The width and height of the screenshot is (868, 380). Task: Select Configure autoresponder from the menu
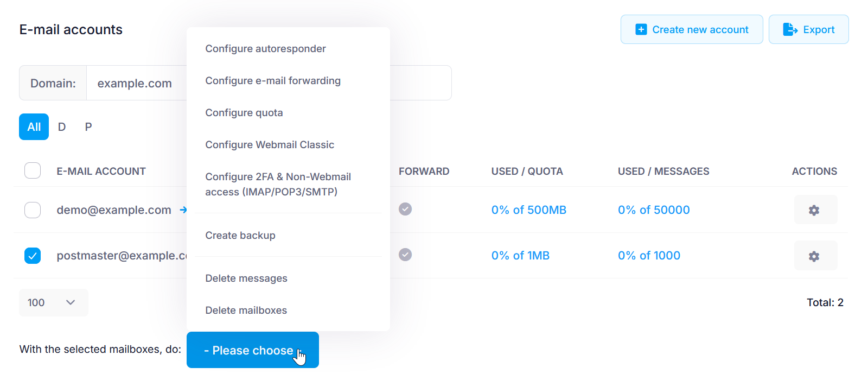pos(265,49)
